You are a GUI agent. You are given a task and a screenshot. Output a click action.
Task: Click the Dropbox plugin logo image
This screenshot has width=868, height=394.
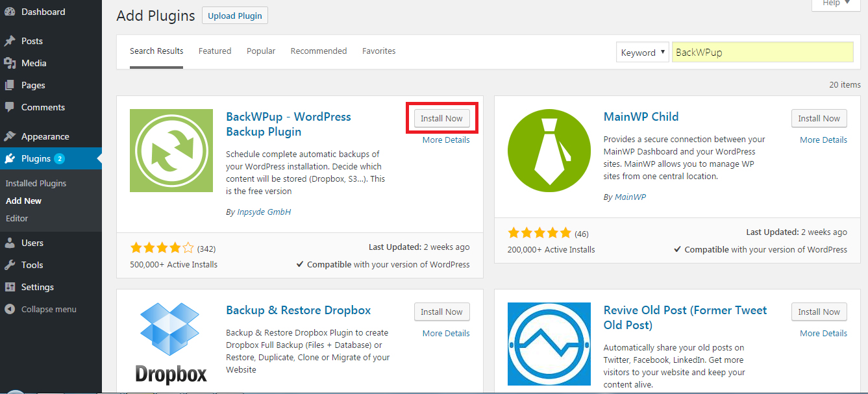pyautogui.click(x=171, y=344)
